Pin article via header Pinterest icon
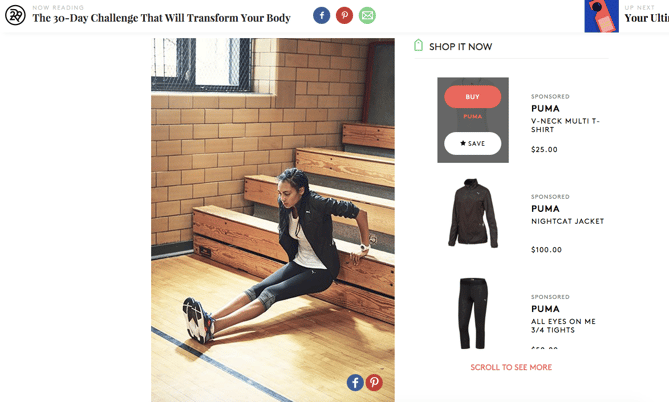The image size is (669, 402). 344,16
